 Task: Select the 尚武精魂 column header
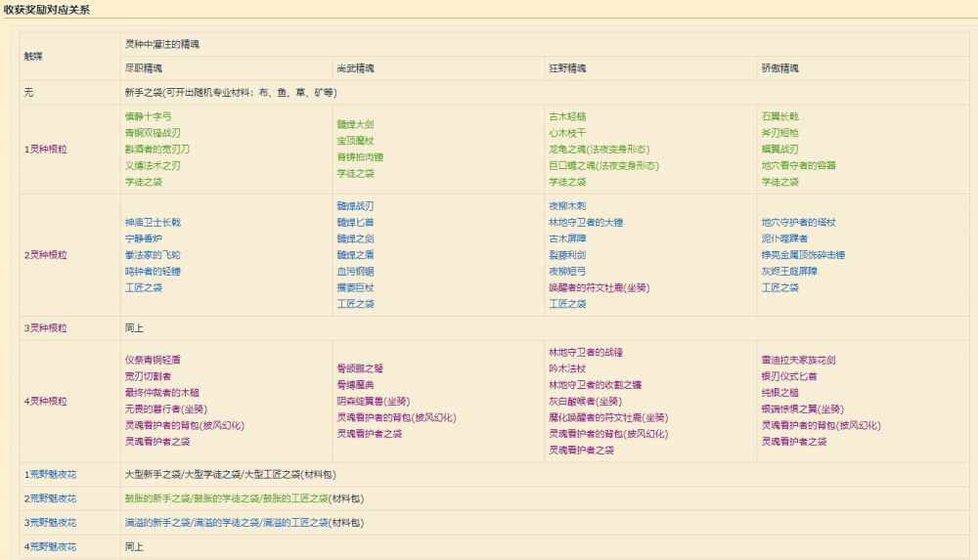click(356, 68)
